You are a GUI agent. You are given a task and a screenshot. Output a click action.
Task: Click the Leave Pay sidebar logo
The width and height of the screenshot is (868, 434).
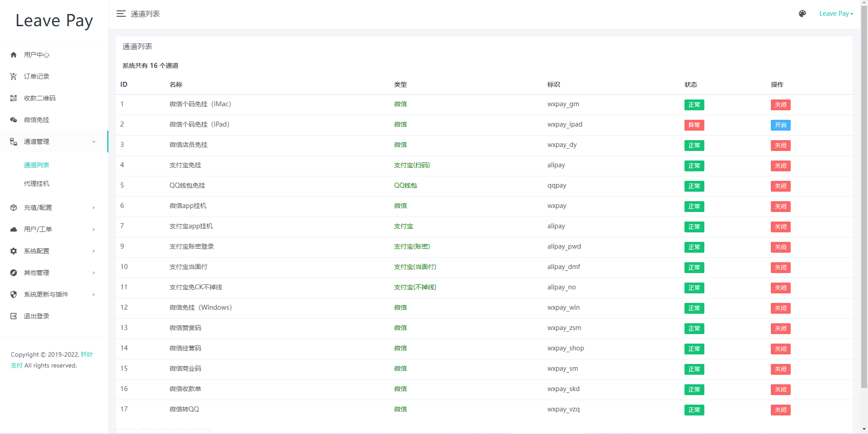54,21
